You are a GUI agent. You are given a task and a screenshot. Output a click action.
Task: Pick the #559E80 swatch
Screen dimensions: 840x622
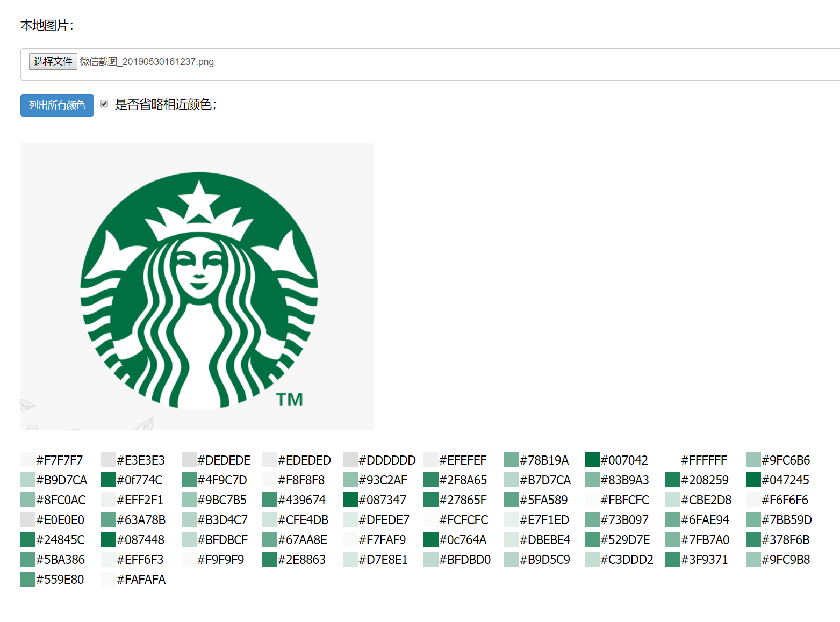(x=28, y=579)
